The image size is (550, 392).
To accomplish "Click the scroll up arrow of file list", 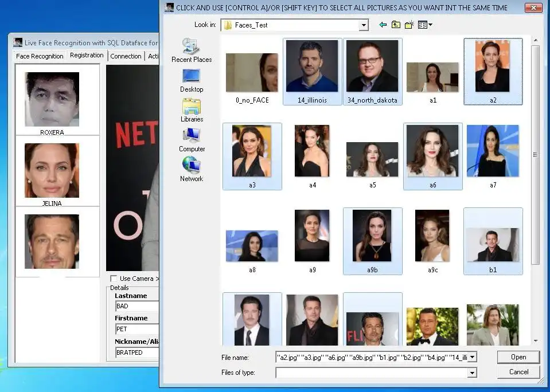I will point(536,40).
